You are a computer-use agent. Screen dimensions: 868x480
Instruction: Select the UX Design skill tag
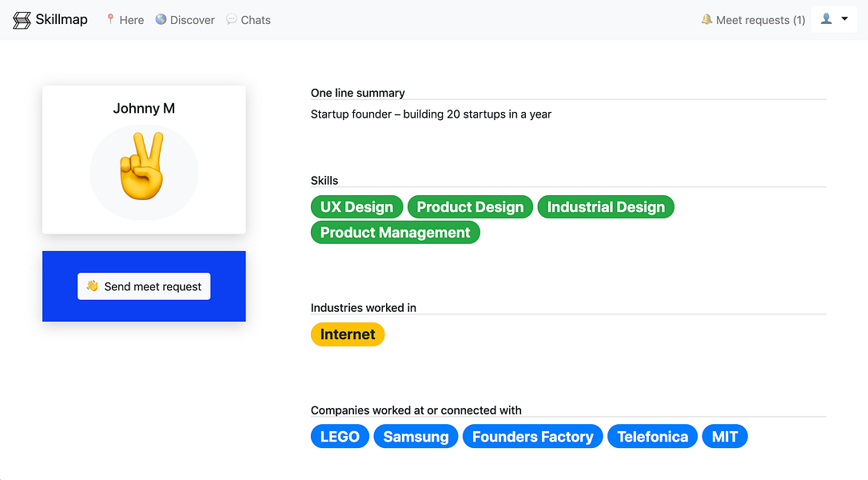(x=356, y=207)
